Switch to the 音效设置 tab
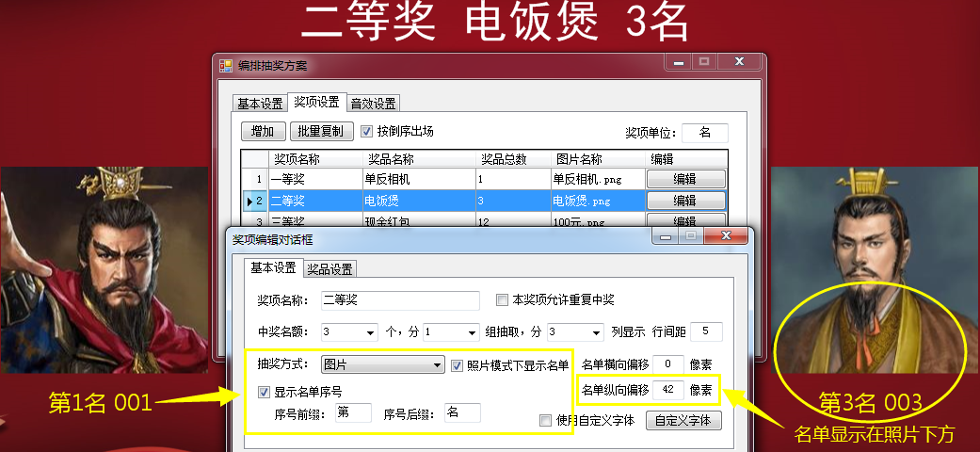Viewport: 980px width, 452px height. click(373, 104)
